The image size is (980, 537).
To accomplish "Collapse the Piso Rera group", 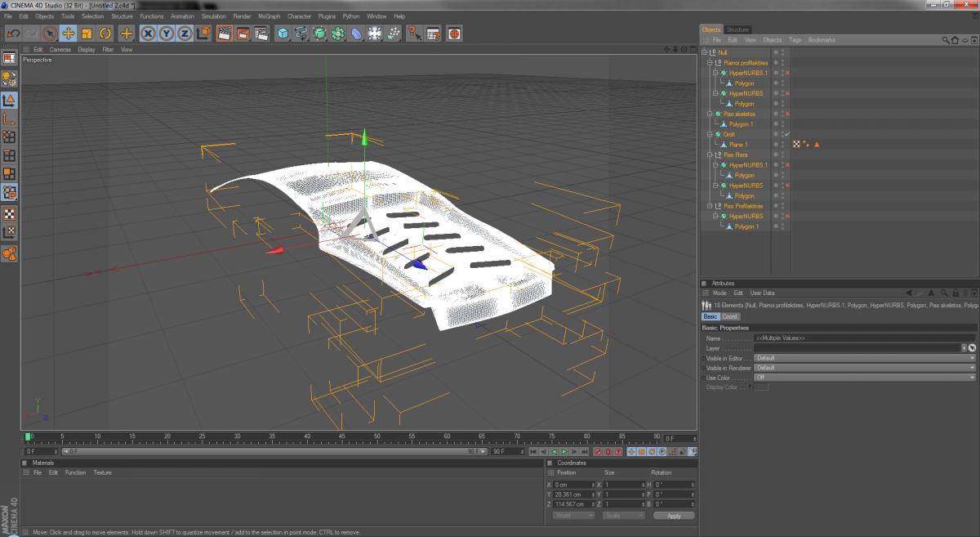I will 710,154.
